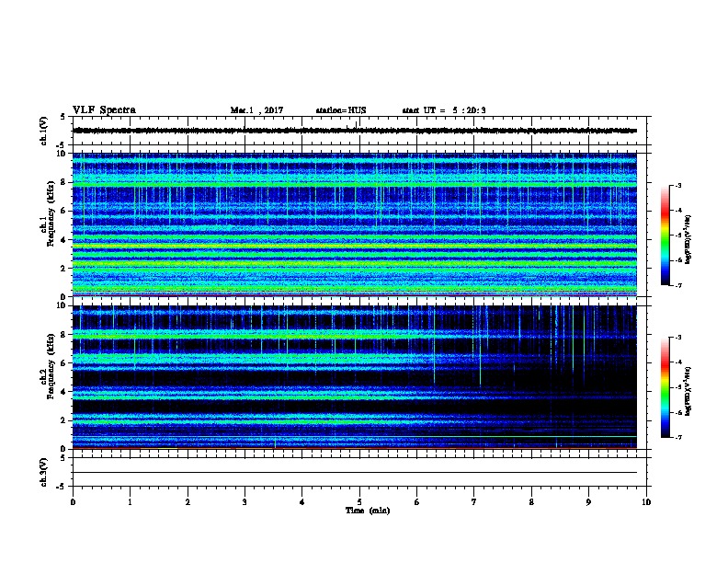Click the time axis tick label 0
728x563 pixels.
73,502
